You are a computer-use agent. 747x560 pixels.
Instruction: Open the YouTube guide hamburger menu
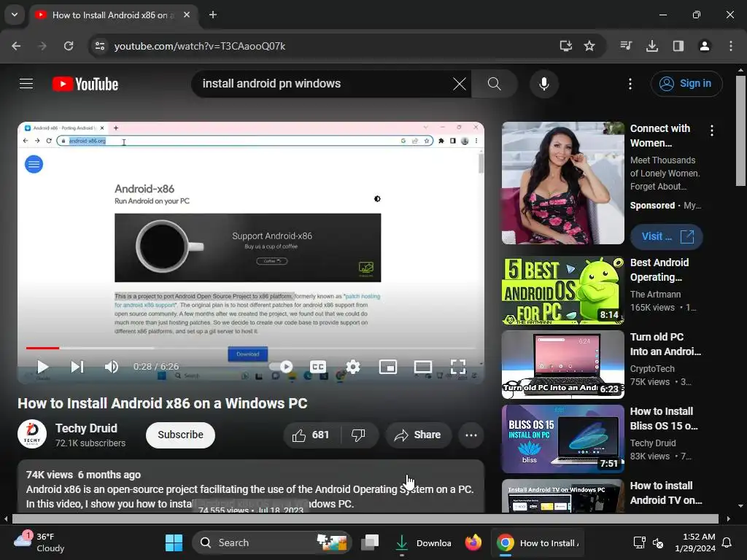[26, 84]
